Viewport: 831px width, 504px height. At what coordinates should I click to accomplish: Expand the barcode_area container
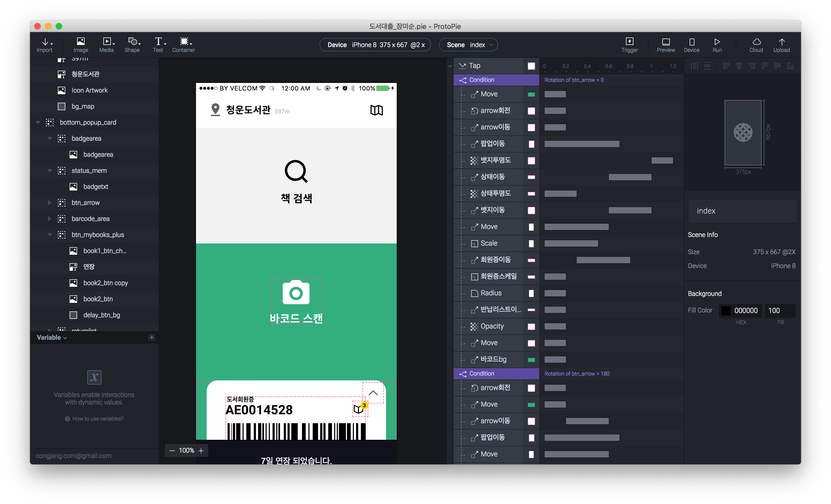(50, 219)
